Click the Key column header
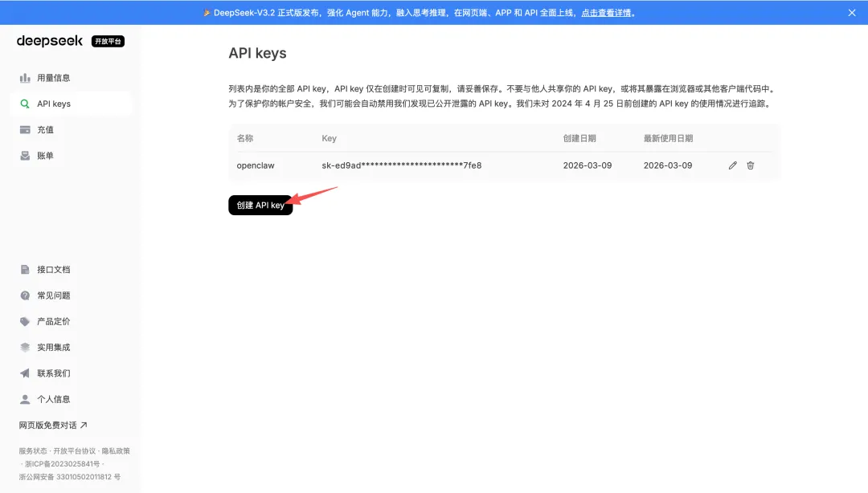 click(x=329, y=138)
